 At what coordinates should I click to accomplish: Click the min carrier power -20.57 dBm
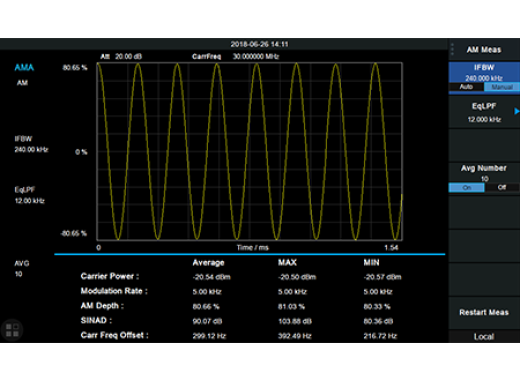coord(382,277)
